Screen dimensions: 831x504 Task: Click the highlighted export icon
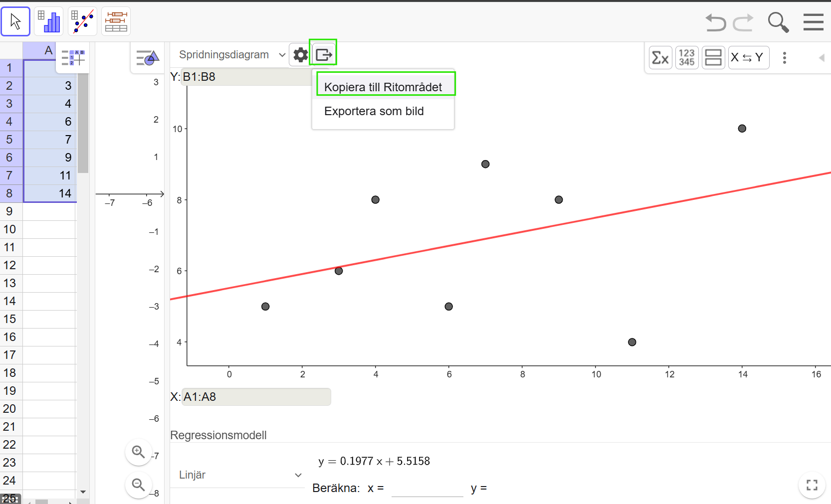pyautogui.click(x=323, y=53)
